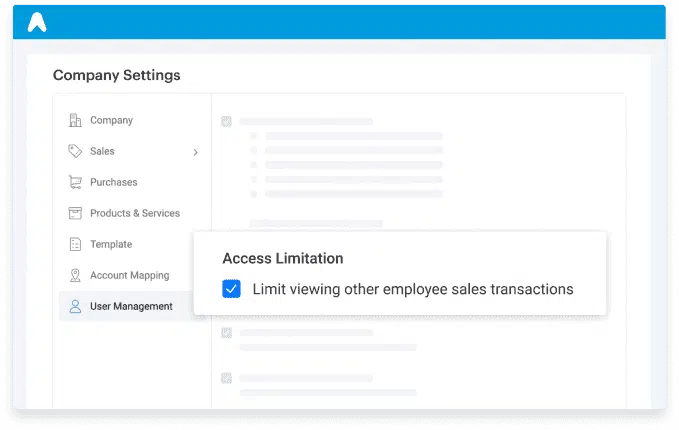Click the building icon beside Company
This screenshot has height=430, width=679.
pyautogui.click(x=75, y=121)
